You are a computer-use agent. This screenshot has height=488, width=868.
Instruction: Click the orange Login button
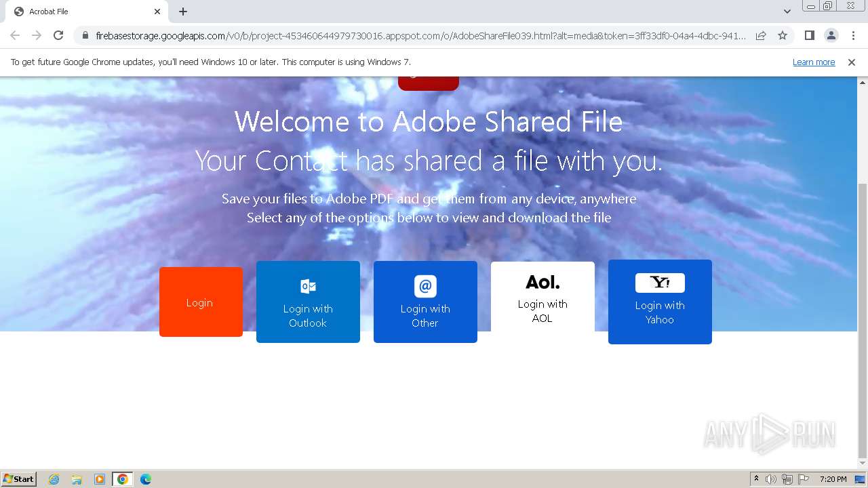point(201,302)
